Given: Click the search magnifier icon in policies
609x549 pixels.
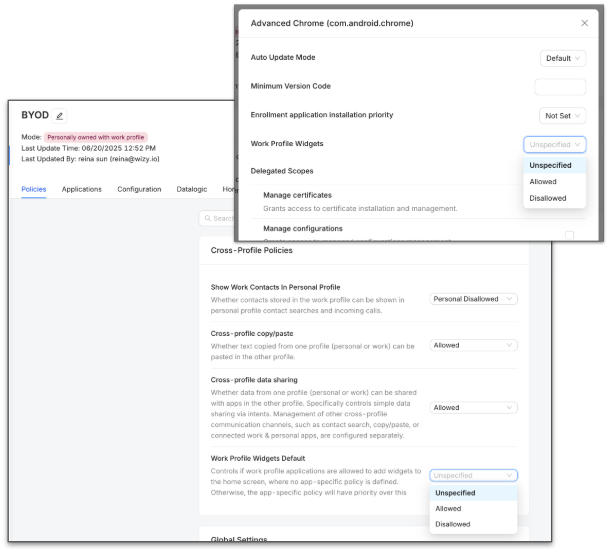Looking at the screenshot, I should [208, 218].
